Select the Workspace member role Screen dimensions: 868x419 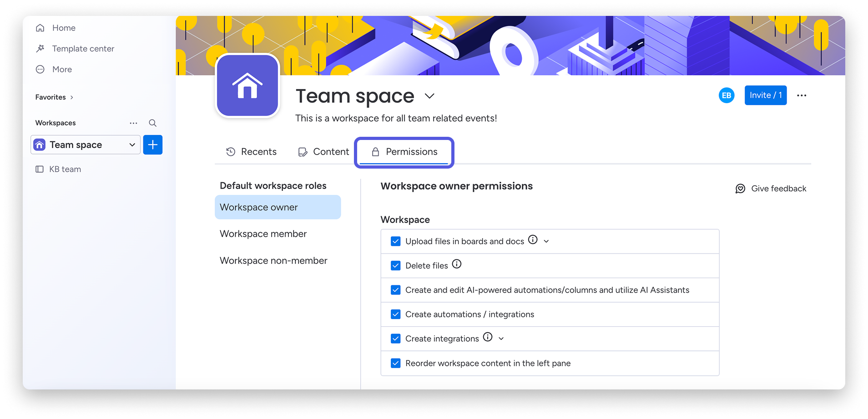[x=263, y=234]
